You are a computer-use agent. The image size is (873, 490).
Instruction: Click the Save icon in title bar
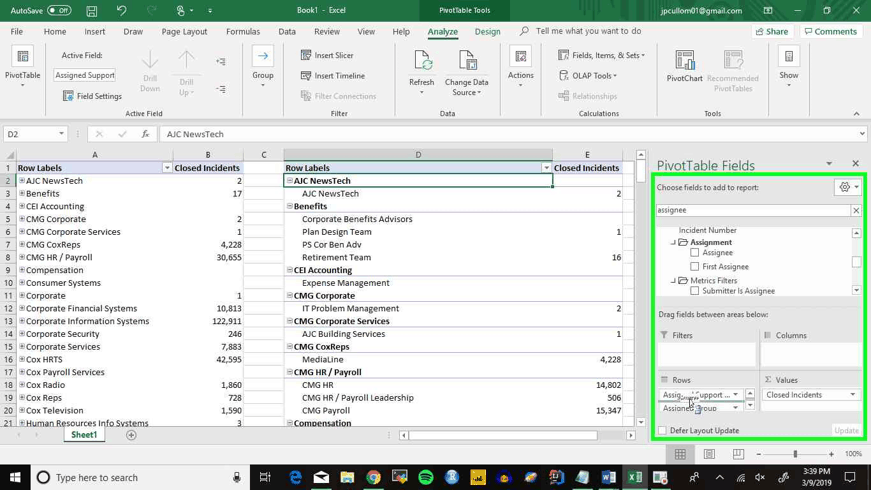[92, 11]
